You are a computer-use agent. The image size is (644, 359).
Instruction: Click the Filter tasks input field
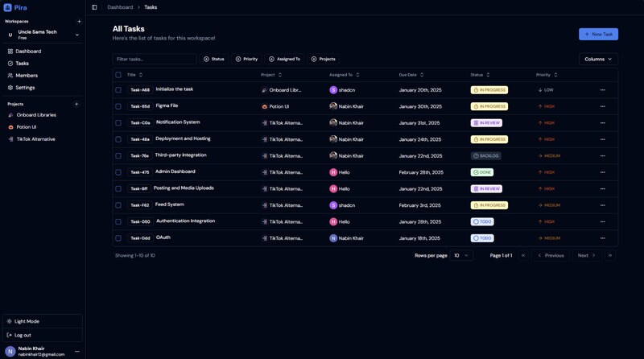[155, 59]
